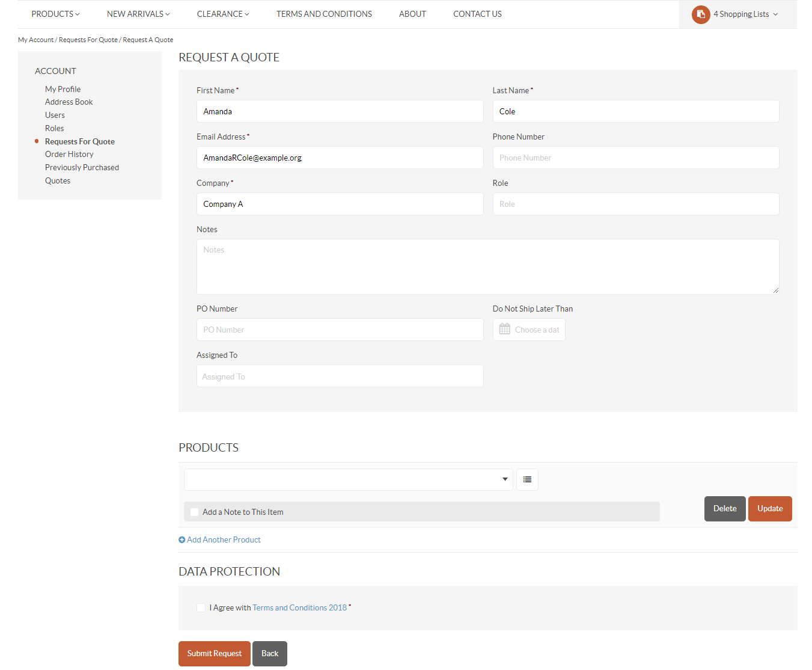Tick the I Agree with terms checkbox
812x670 pixels.
pos(201,608)
